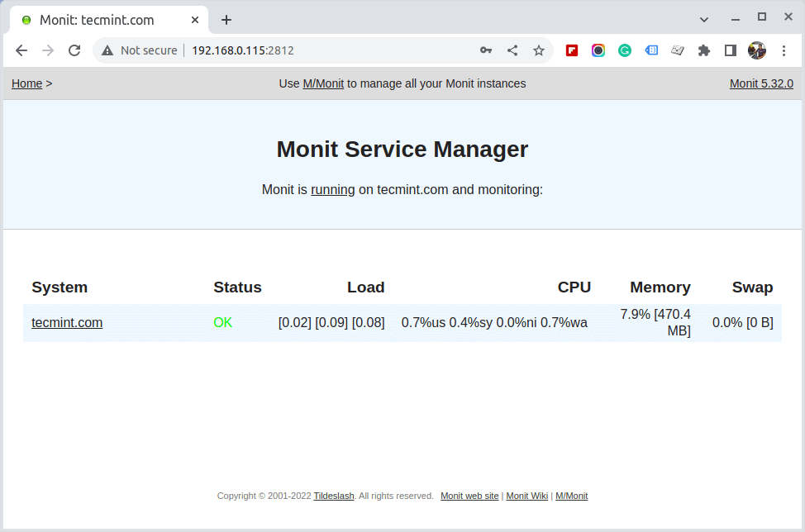Bookmark this page using the star icon
This screenshot has height=532, width=805.
[x=539, y=50]
